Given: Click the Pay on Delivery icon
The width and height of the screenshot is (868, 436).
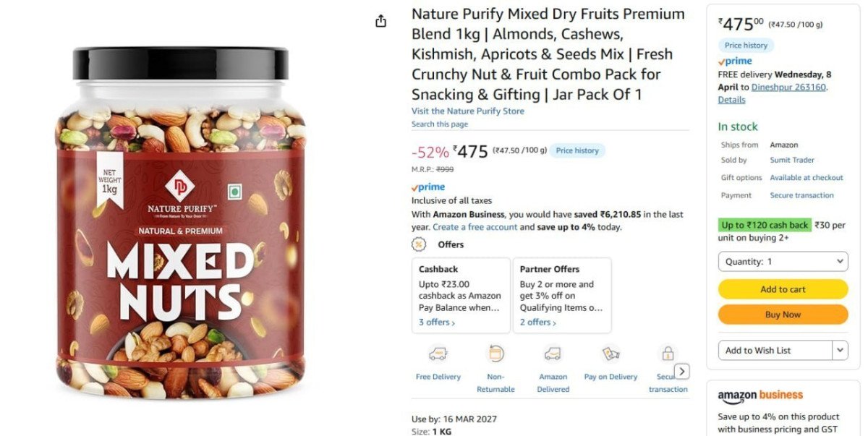Looking at the screenshot, I should click(610, 354).
